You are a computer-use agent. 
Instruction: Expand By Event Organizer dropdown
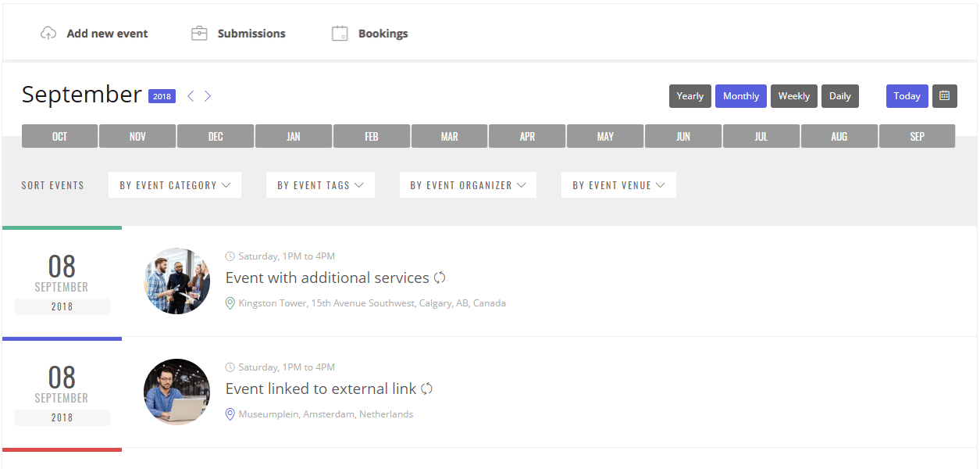pos(468,185)
